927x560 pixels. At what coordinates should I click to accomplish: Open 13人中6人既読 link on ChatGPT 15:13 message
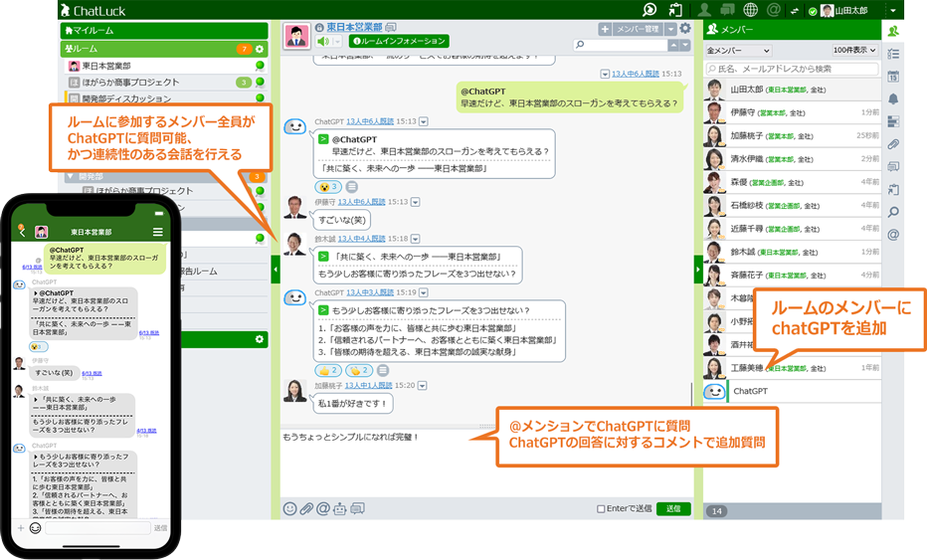(369, 121)
